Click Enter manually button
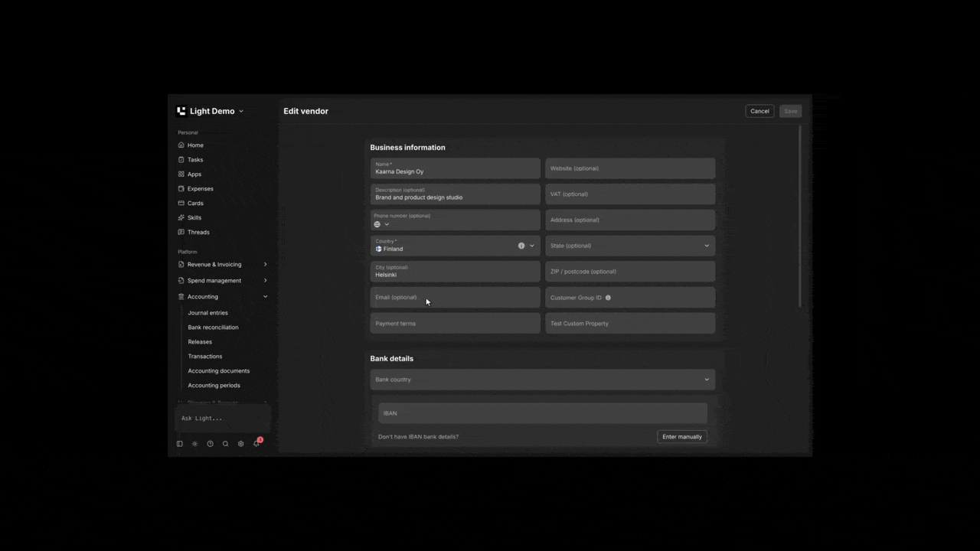The height and width of the screenshot is (551, 980). point(682,437)
